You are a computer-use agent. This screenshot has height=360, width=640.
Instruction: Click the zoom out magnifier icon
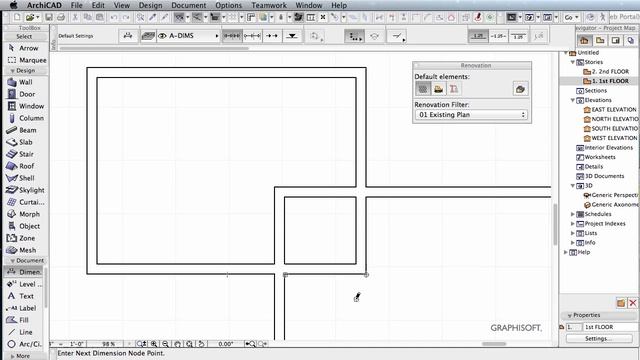coord(165,344)
